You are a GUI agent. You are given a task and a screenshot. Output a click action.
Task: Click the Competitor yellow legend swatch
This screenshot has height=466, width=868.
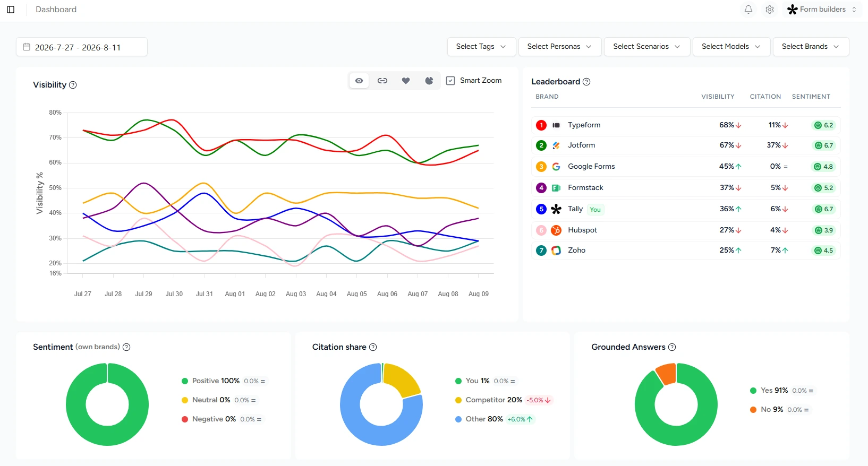[458, 400]
